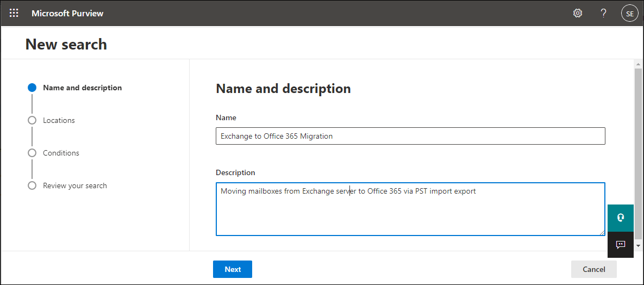Click the Name and description panel heading
644x285 pixels.
pos(283,89)
